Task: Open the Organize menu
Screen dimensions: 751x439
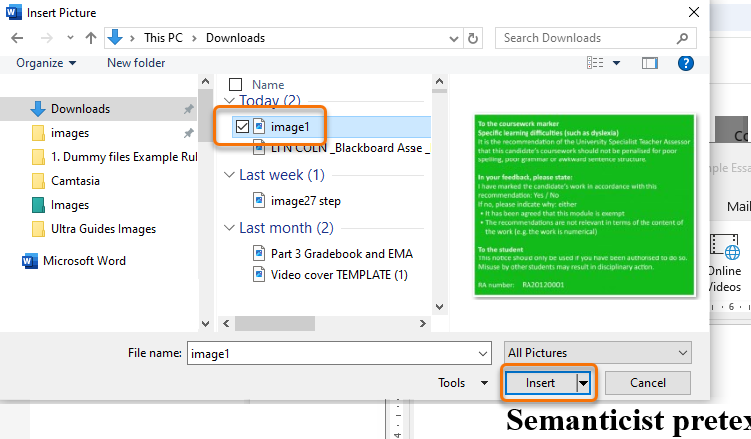Action: point(46,63)
